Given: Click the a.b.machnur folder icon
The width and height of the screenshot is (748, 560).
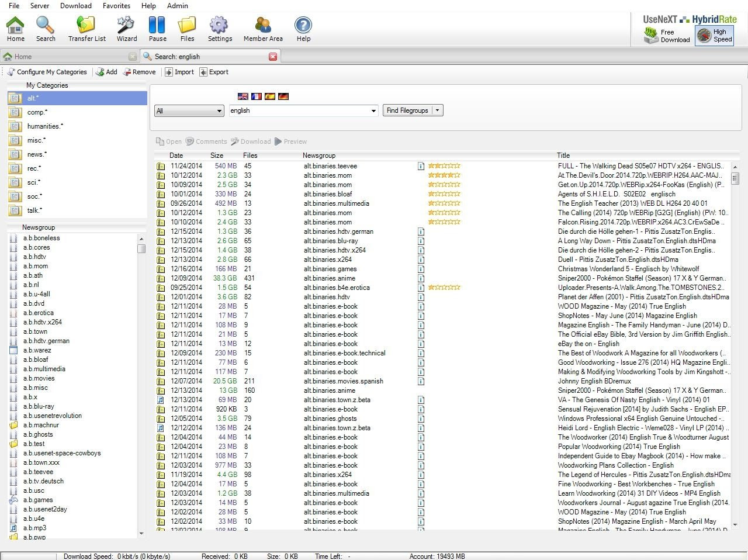Looking at the screenshot, I should pos(13,425).
